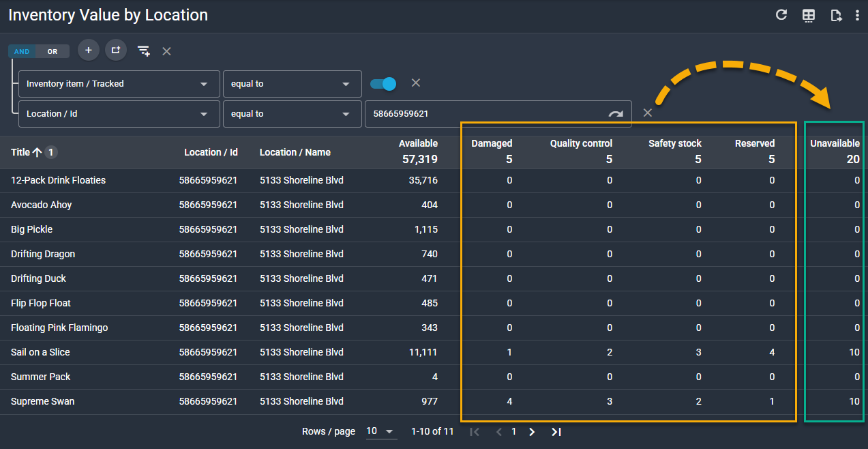Clear all filters with top X icon
The height and width of the screenshot is (449, 868).
[x=166, y=51]
